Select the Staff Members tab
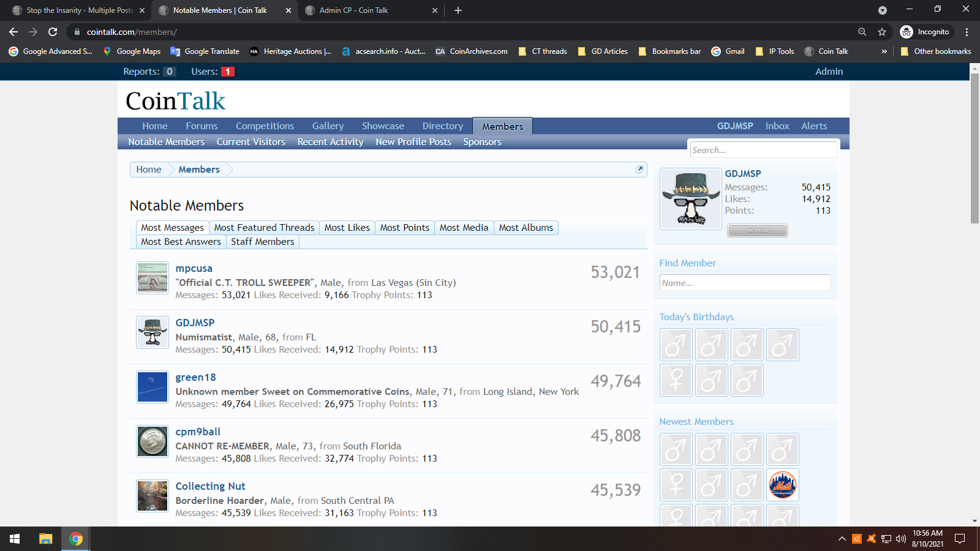 coord(262,242)
